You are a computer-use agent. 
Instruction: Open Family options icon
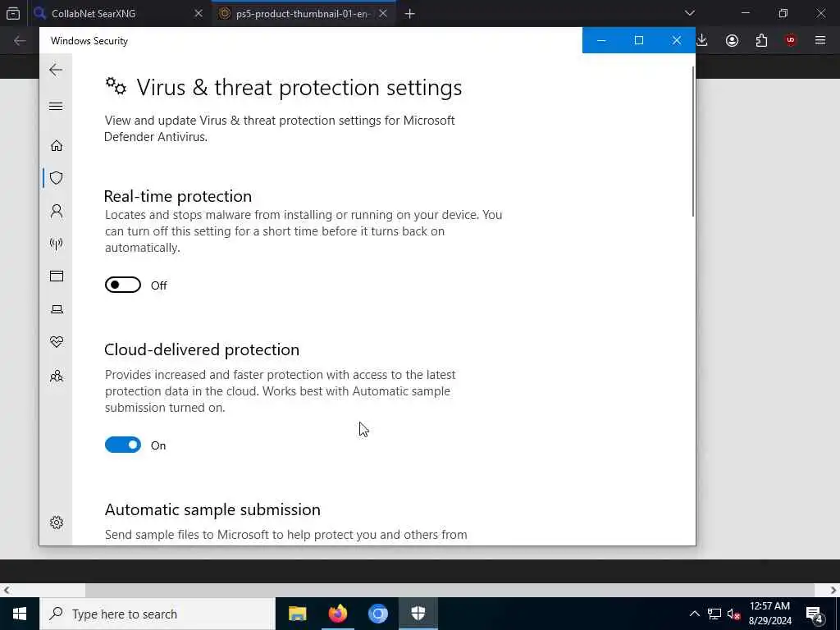(x=57, y=376)
